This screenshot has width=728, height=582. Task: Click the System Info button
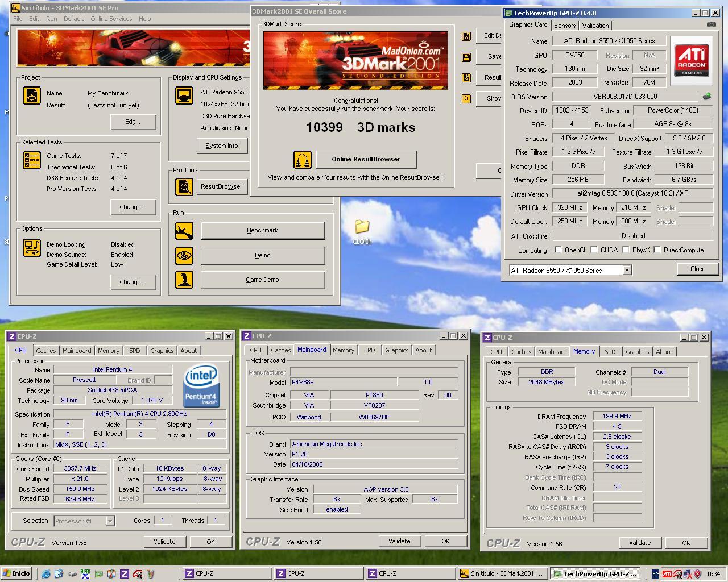point(222,146)
